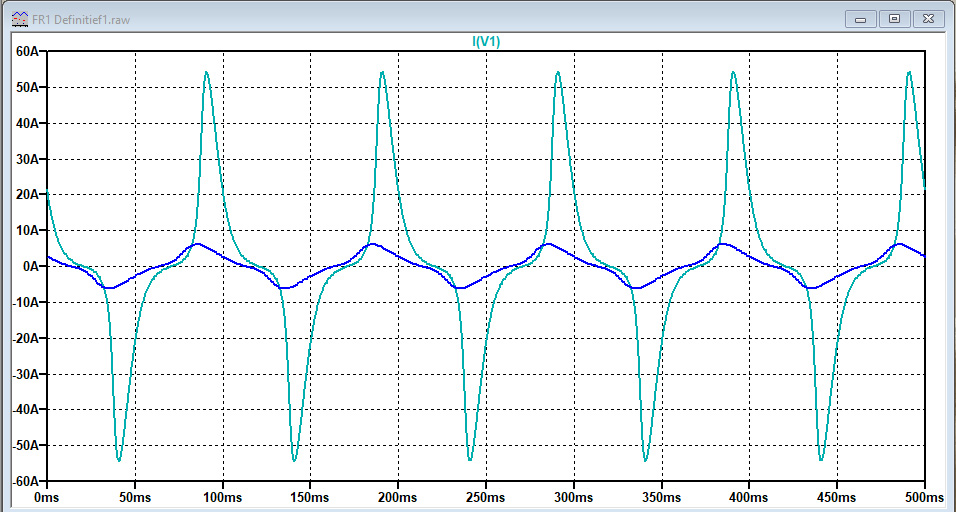Viewport: 956px width, 512px height.
Task: Click the 0ms time axis label
Action: click(x=47, y=497)
